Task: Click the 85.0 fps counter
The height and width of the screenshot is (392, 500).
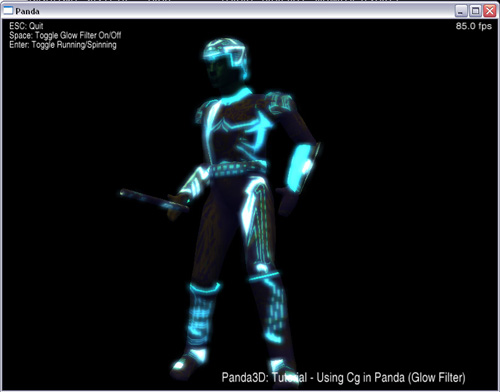Action: click(474, 26)
